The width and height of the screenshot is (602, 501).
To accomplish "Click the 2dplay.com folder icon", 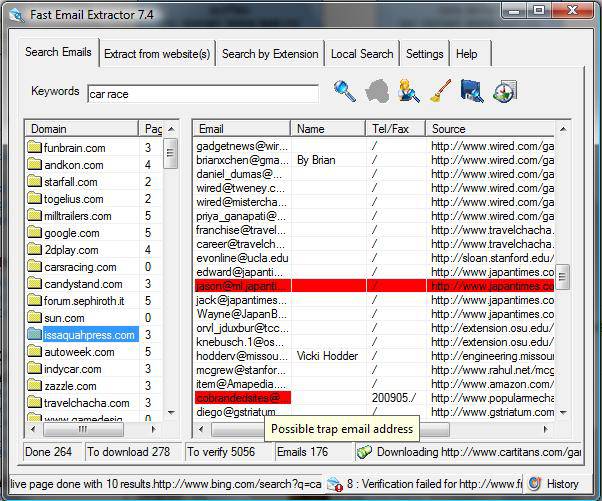I will coord(35,249).
